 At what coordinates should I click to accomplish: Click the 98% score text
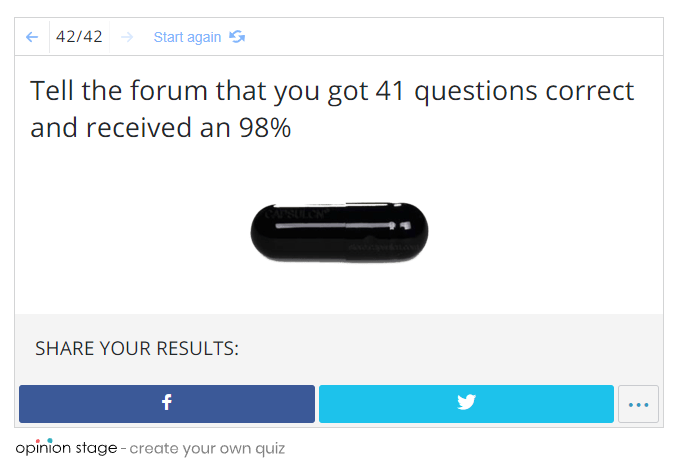tap(265, 128)
